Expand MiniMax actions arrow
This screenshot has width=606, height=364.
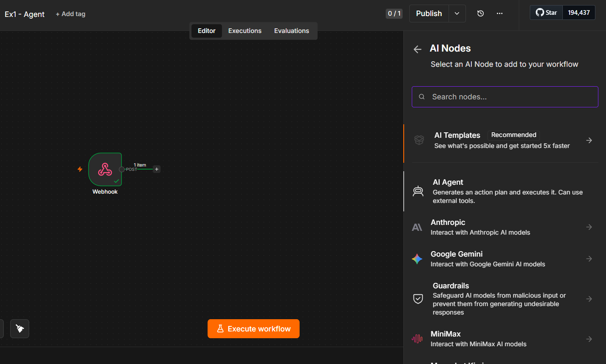[589, 339]
